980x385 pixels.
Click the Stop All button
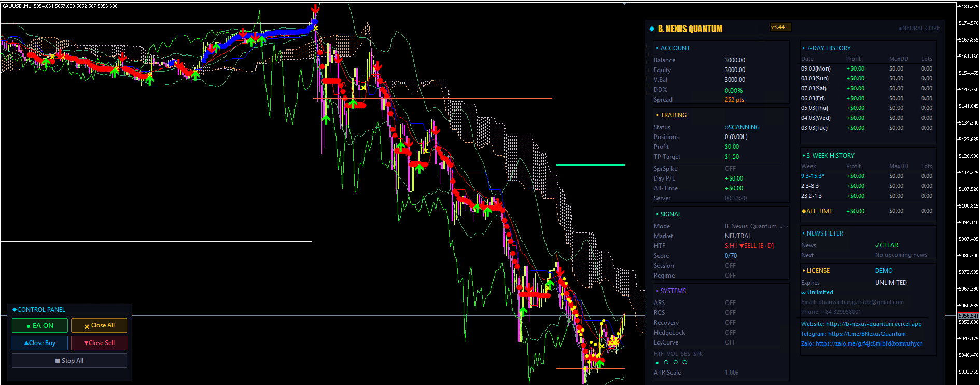[x=69, y=361]
